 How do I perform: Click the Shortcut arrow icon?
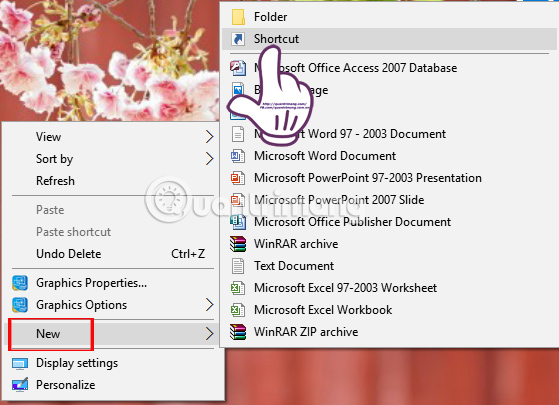click(238, 39)
